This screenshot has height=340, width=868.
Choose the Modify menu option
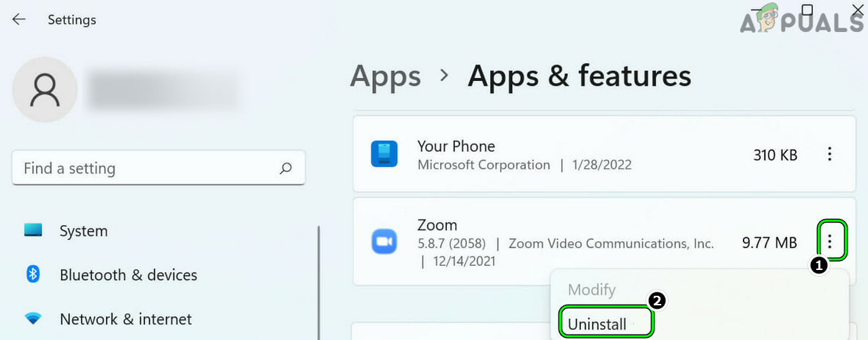(x=592, y=290)
